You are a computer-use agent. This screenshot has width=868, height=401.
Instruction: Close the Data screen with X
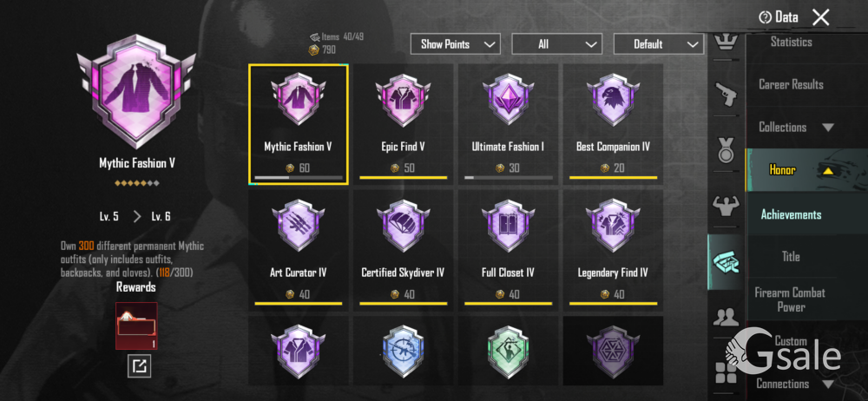pyautogui.click(x=821, y=17)
